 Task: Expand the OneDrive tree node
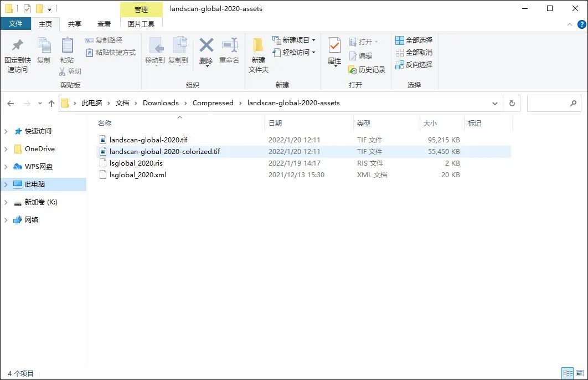coord(6,149)
